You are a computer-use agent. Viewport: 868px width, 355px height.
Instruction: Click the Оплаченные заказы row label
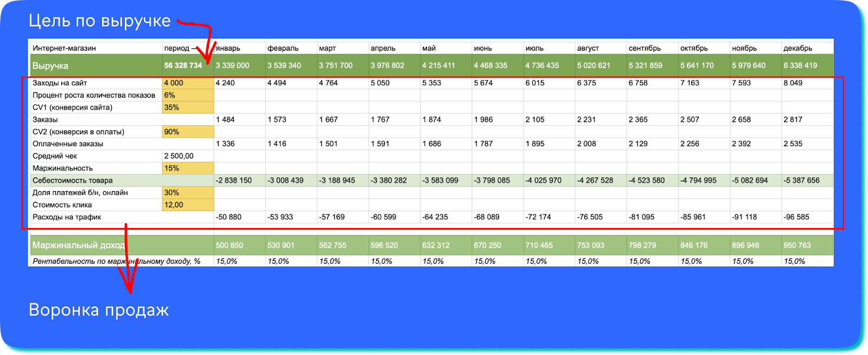tap(68, 144)
